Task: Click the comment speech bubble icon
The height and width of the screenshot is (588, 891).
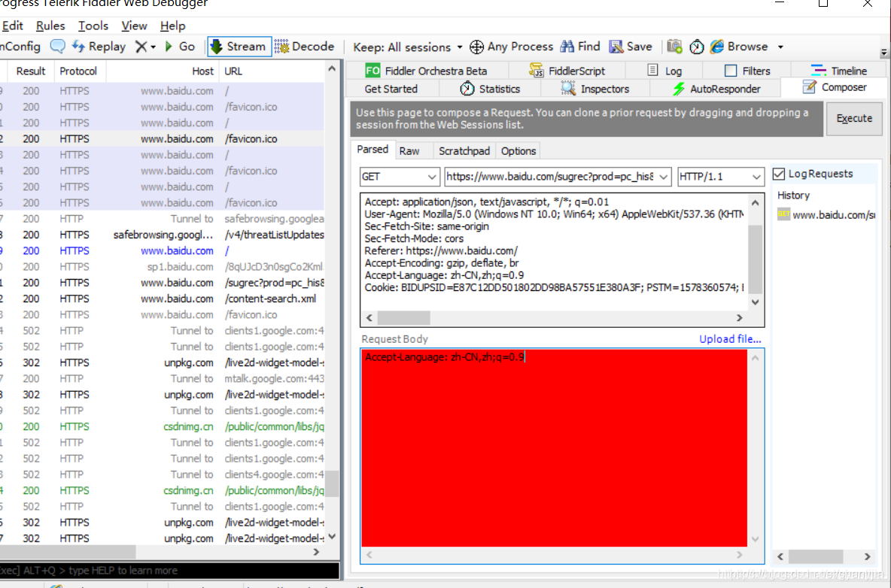Action: pyautogui.click(x=57, y=47)
